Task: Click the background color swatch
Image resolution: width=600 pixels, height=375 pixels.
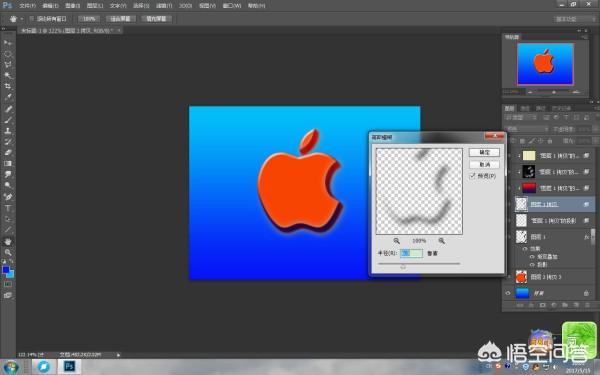Action: pos(10,274)
